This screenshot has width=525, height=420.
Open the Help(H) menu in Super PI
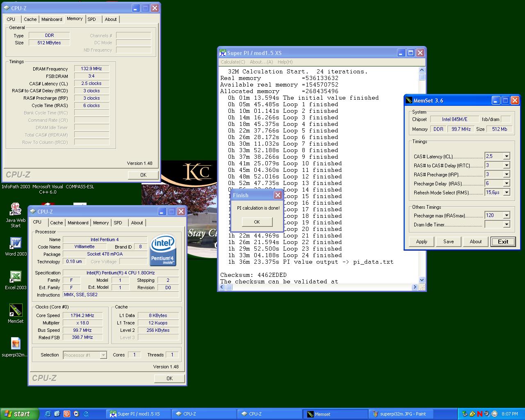pyautogui.click(x=285, y=62)
